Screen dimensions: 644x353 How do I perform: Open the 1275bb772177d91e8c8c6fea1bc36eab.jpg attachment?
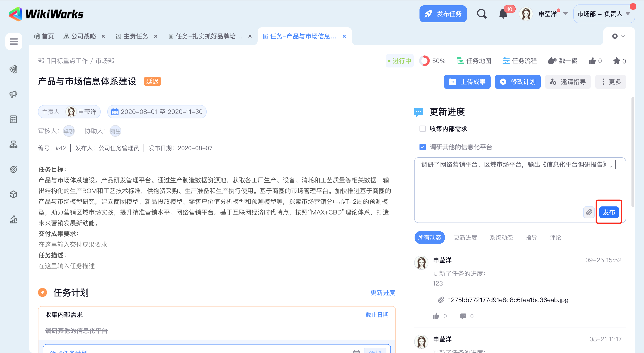[508, 300]
